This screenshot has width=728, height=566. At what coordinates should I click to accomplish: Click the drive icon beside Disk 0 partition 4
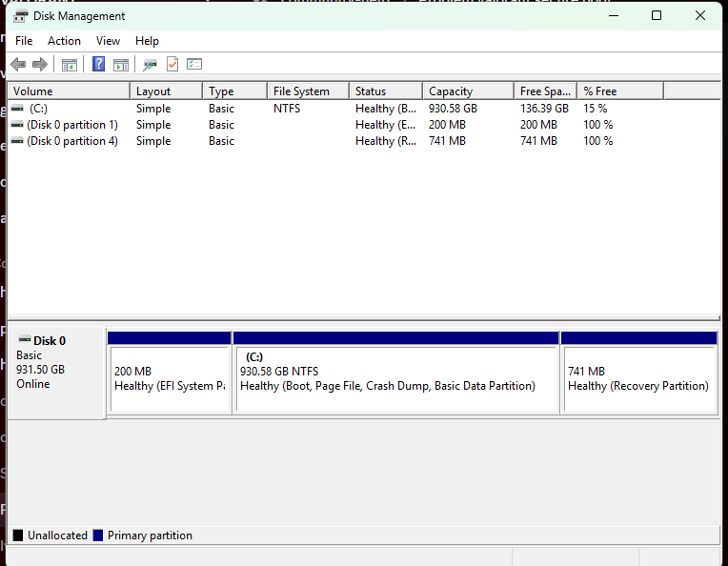click(x=17, y=141)
